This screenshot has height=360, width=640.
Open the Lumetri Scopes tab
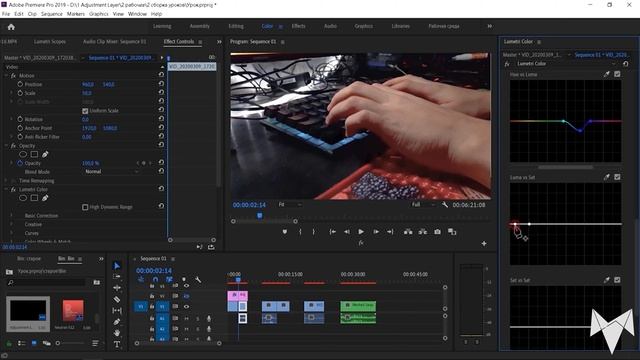[x=50, y=42]
